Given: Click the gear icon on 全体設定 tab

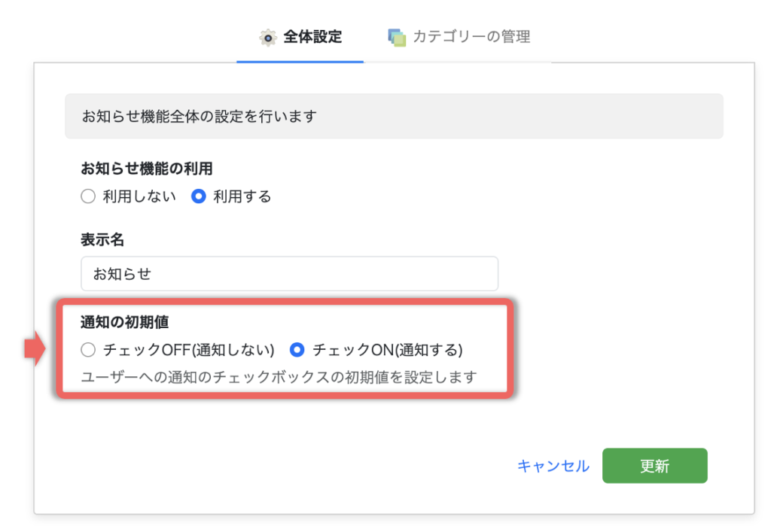Looking at the screenshot, I should pyautogui.click(x=268, y=38).
